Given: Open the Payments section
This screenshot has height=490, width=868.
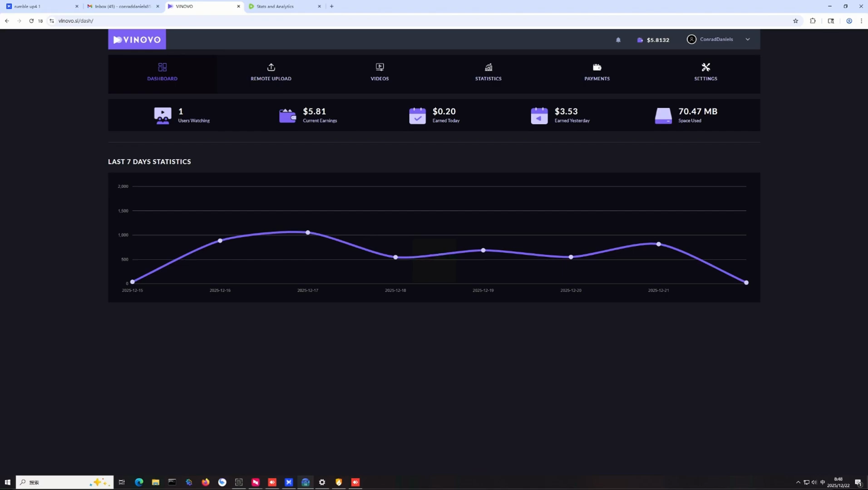Looking at the screenshot, I should coord(597,73).
